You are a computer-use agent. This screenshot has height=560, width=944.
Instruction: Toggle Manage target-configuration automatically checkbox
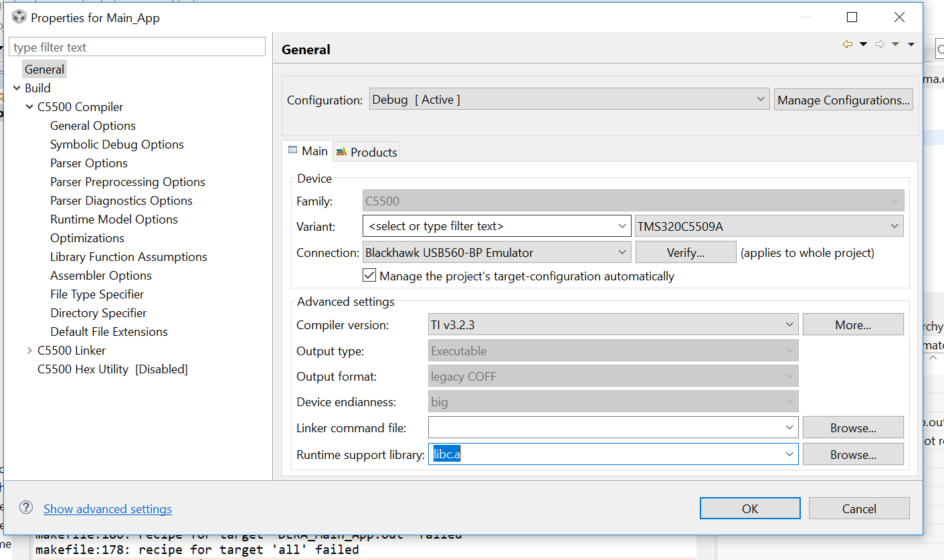pyautogui.click(x=369, y=275)
